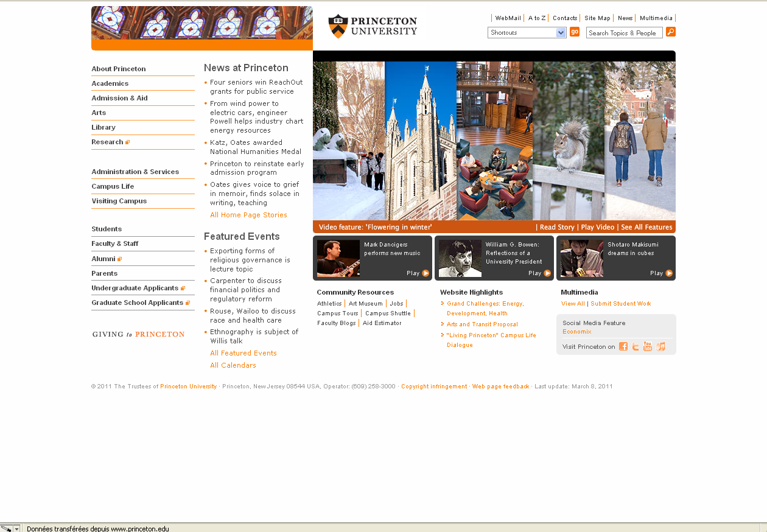Open 'Katz, Oates awarded National Humanities Medal' story

(256, 147)
